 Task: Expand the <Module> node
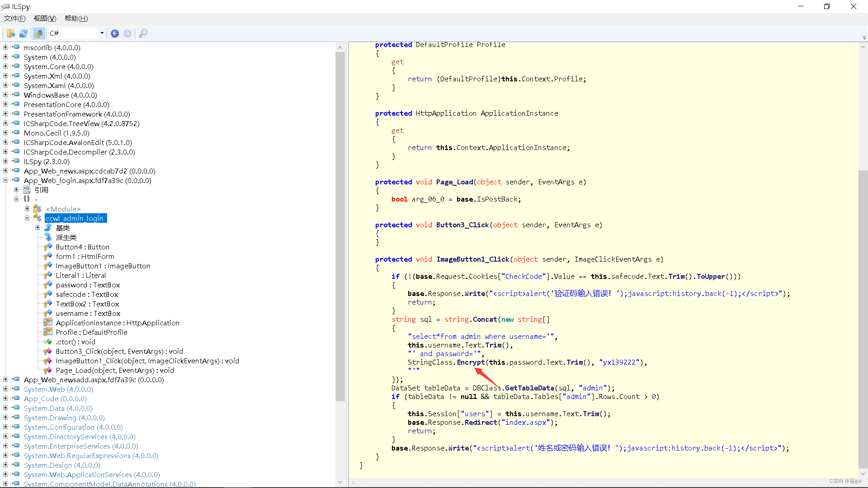click(27, 208)
